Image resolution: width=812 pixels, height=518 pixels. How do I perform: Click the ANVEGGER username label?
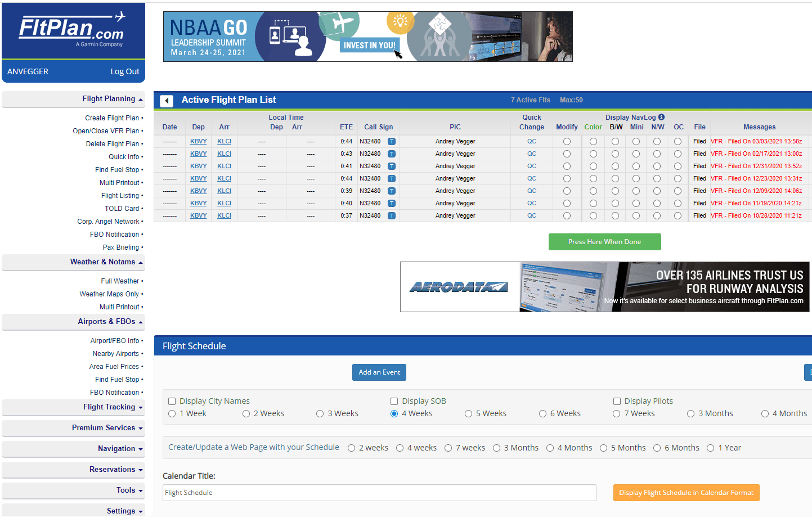(28, 71)
